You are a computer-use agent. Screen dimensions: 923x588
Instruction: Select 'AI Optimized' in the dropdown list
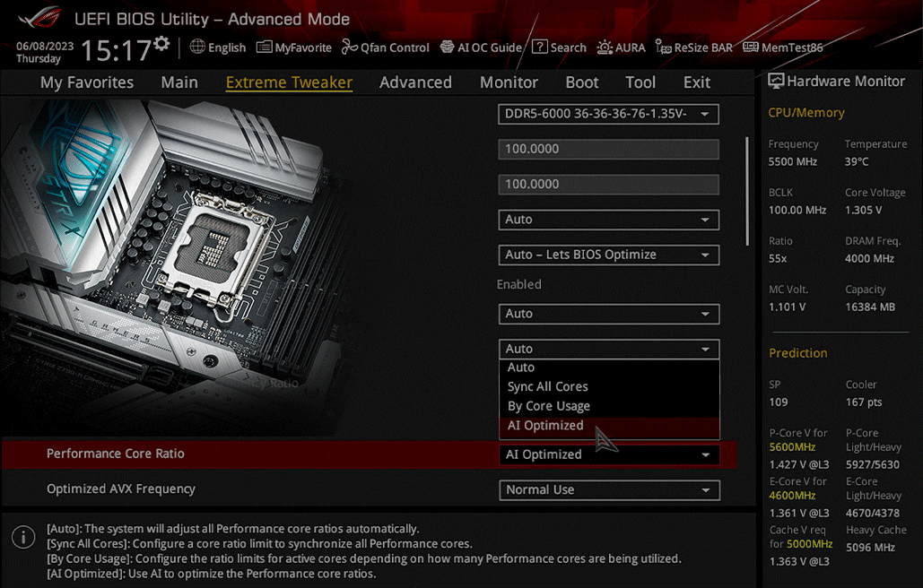click(x=609, y=426)
